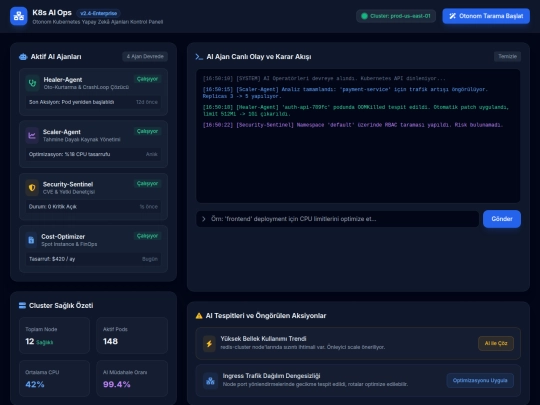540x405 pixels.
Task: Click the 'AI Tespitleri ve Öngörülen Aksiyonlar' heading
Action: tap(266, 316)
